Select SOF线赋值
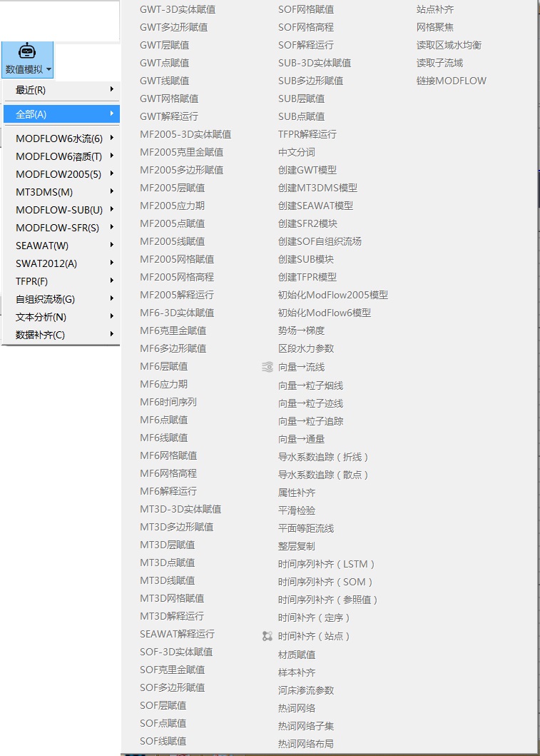This screenshot has height=756, width=540. coord(163,740)
